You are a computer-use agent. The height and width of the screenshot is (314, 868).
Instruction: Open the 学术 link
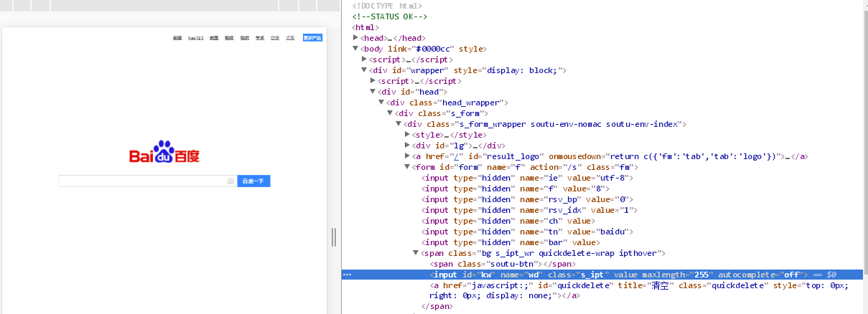(260, 37)
